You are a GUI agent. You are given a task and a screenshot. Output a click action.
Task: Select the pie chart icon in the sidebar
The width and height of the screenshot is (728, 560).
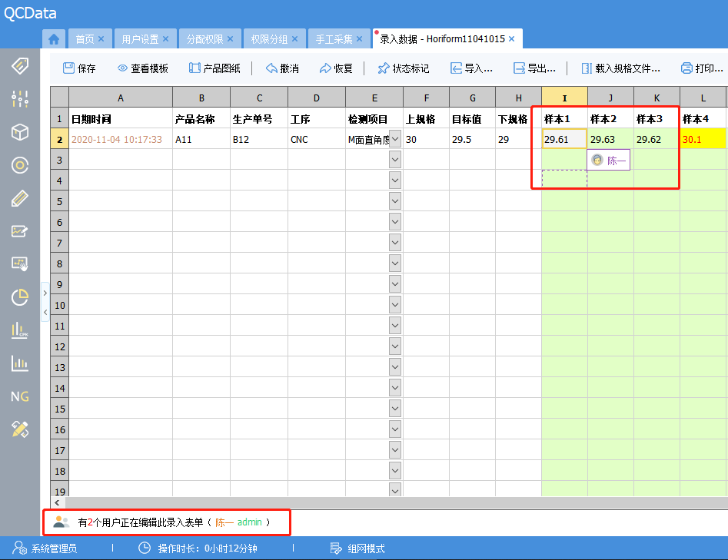coord(19,297)
